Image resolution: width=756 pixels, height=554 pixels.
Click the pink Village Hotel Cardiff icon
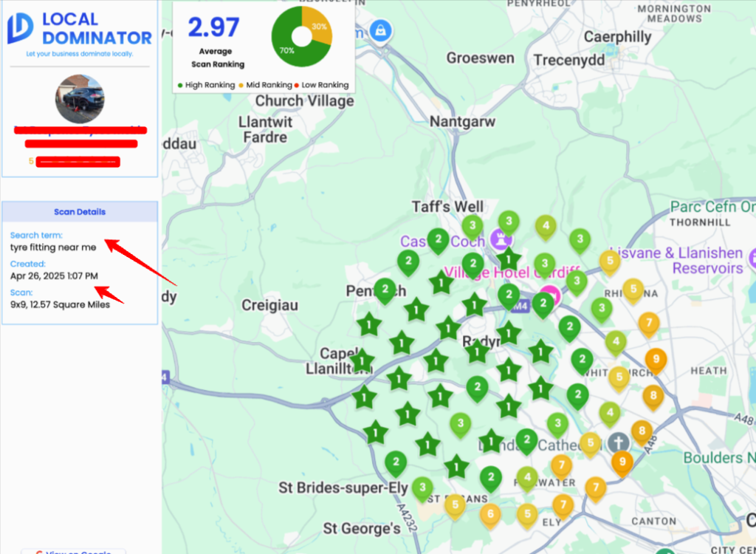point(550,295)
